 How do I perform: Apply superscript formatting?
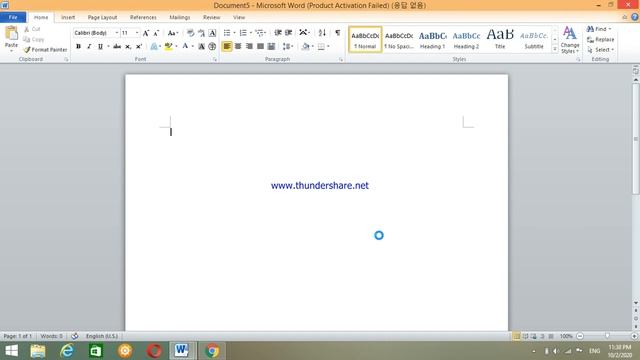[139, 47]
